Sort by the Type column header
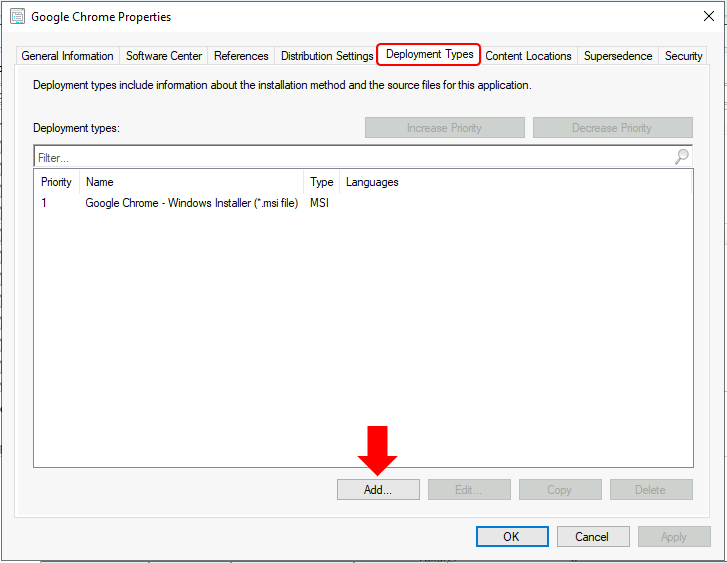This screenshot has height=563, width=727. click(321, 182)
